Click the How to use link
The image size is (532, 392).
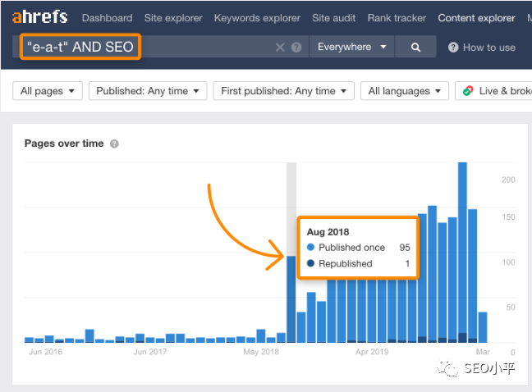(x=489, y=48)
